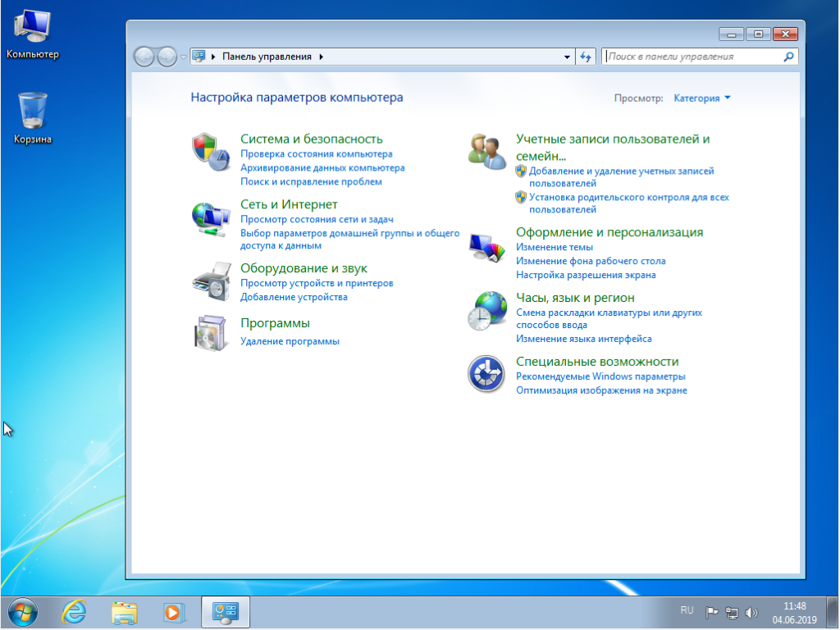Open the Clock, Language and Region globe icon
This screenshot has height=630, width=840.
[486, 311]
